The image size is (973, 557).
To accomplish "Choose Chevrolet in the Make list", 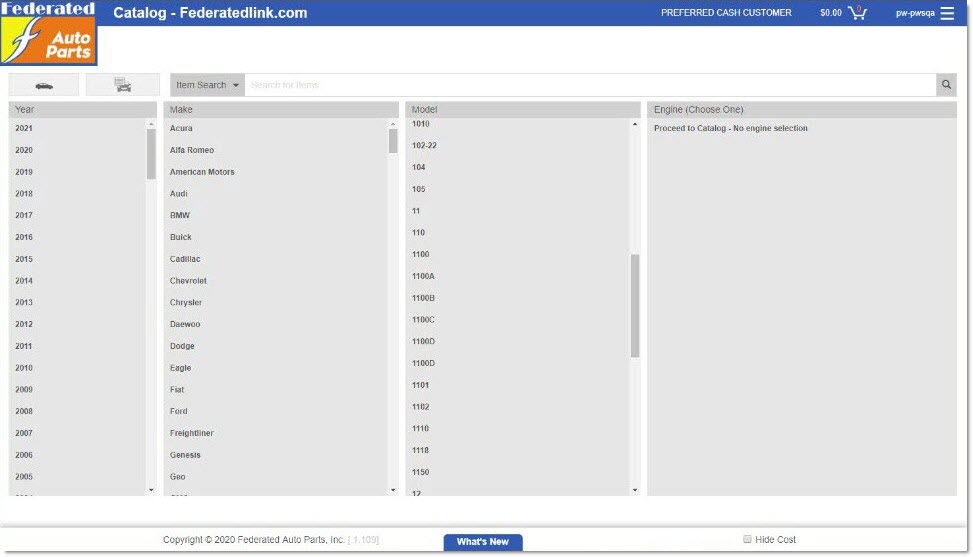I will tap(188, 281).
